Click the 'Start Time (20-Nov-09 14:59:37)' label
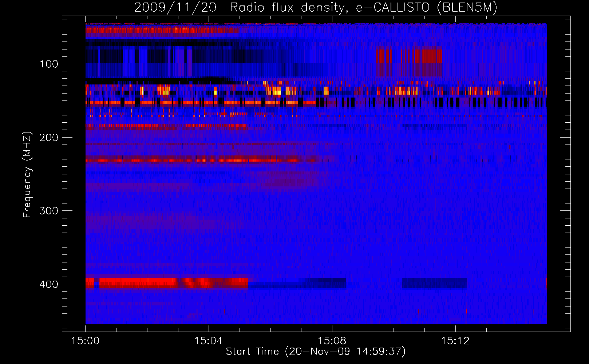 click(x=316, y=351)
